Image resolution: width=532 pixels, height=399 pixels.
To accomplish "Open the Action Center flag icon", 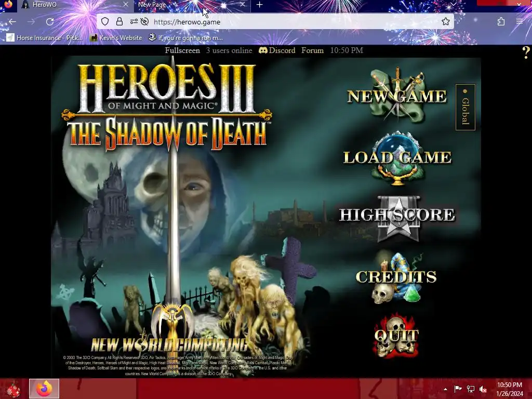I will tap(458, 389).
